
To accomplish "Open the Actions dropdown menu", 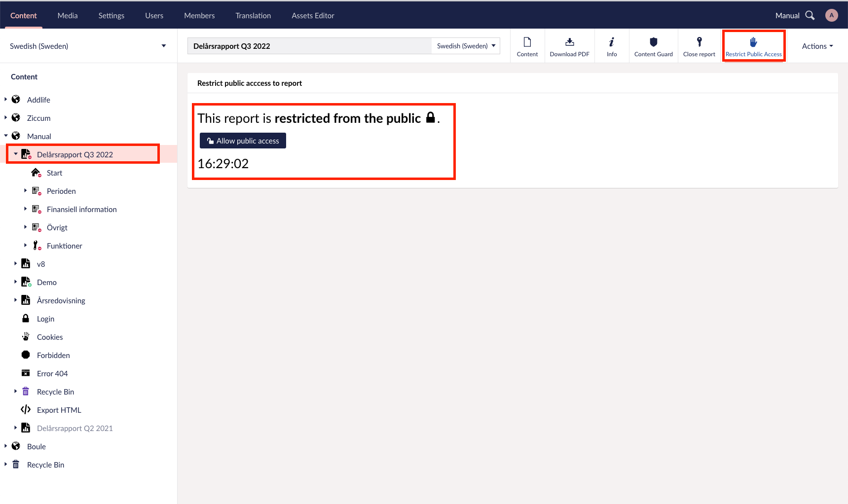I will pyautogui.click(x=817, y=46).
